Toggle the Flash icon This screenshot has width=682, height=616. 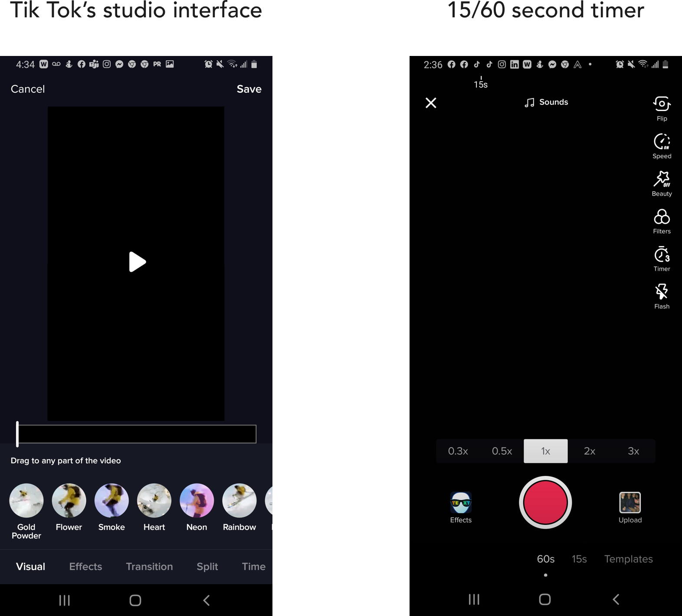pyautogui.click(x=662, y=292)
